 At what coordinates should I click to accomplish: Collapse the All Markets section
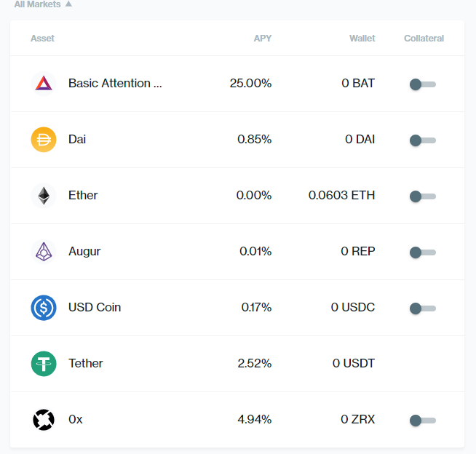point(43,4)
